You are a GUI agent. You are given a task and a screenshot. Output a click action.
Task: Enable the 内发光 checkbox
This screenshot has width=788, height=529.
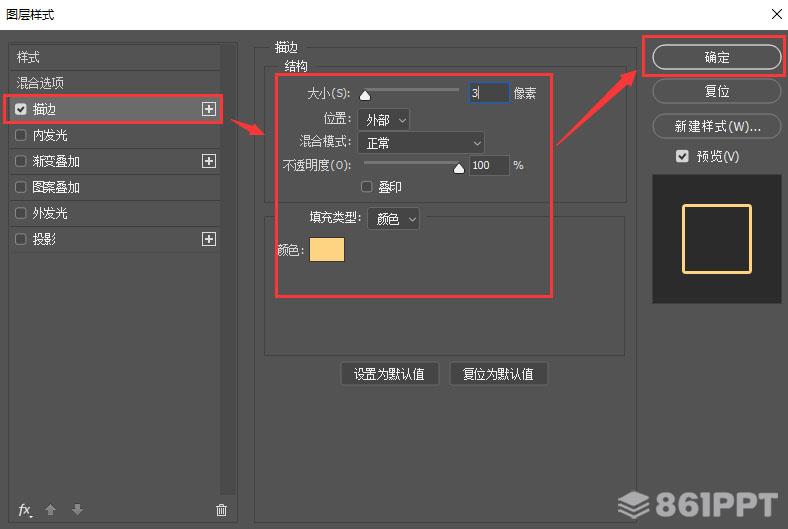click(x=21, y=135)
